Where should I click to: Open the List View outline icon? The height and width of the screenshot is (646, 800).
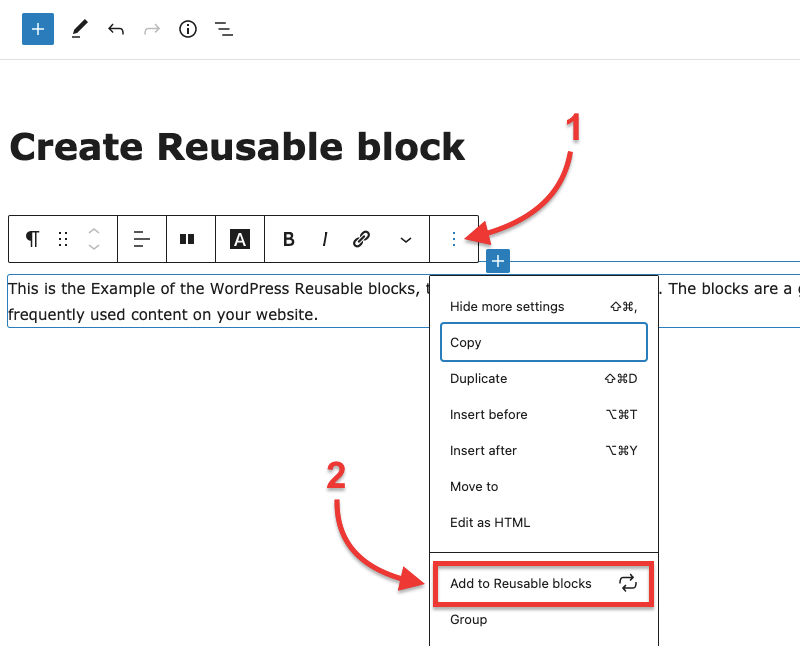coord(223,29)
